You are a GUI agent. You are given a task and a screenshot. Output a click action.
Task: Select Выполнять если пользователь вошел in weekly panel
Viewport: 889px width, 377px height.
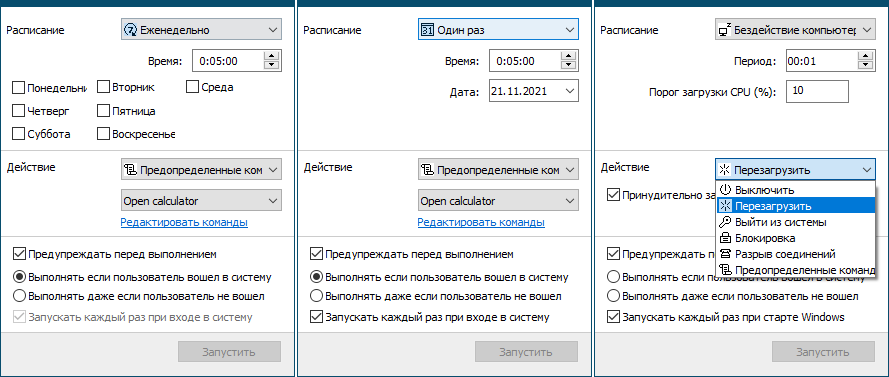(x=19, y=277)
